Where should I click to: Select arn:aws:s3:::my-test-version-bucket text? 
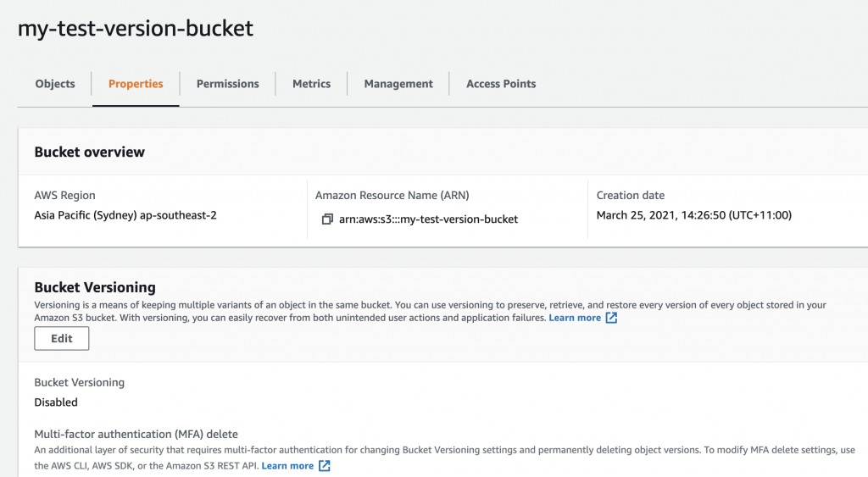428,219
